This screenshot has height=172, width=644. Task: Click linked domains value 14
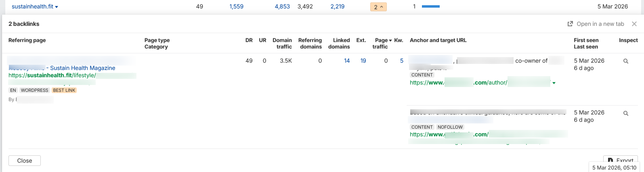(347, 61)
